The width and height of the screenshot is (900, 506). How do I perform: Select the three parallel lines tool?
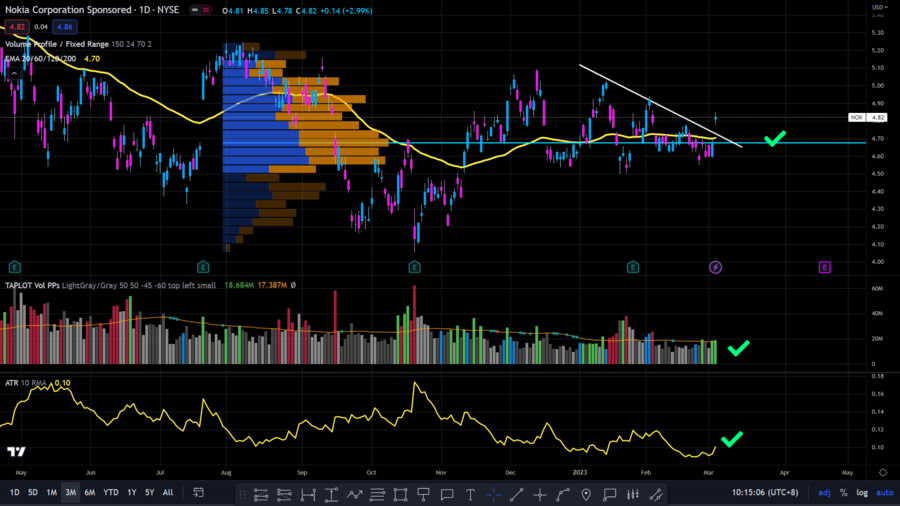pyautogui.click(x=377, y=494)
